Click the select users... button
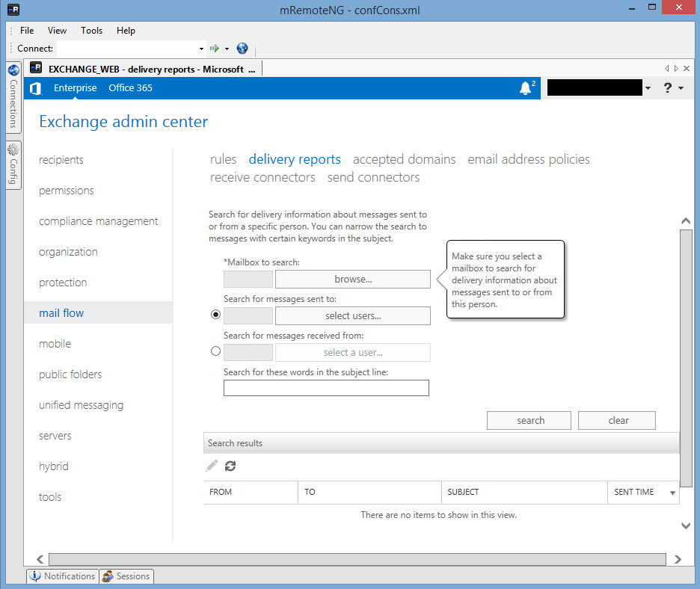Image resolution: width=700 pixels, height=589 pixels. pos(353,315)
